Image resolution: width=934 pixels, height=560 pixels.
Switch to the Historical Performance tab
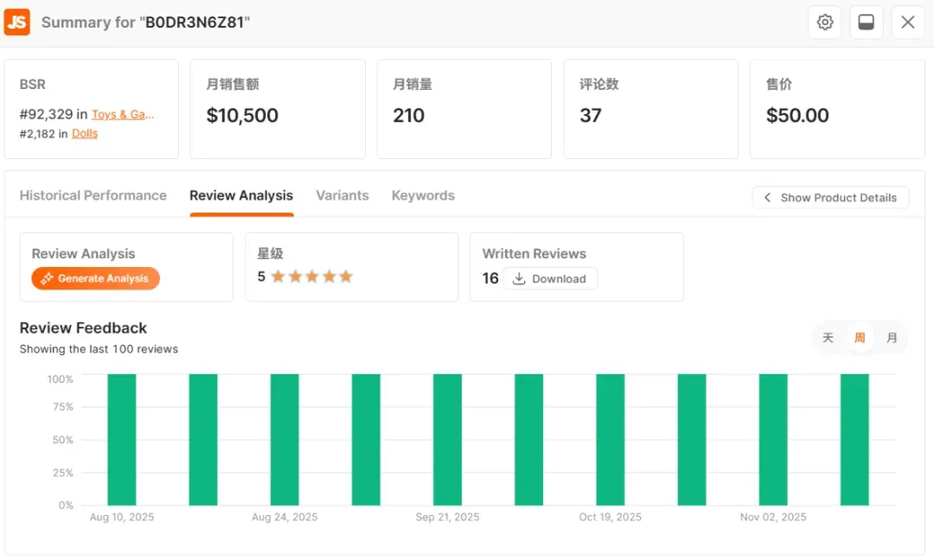(93, 196)
